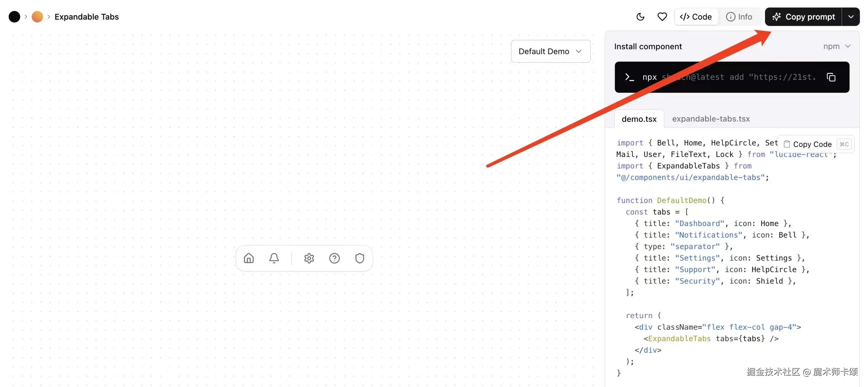868x387 pixels.
Task: Click the Support help-circle icon
Action: pyautogui.click(x=334, y=258)
